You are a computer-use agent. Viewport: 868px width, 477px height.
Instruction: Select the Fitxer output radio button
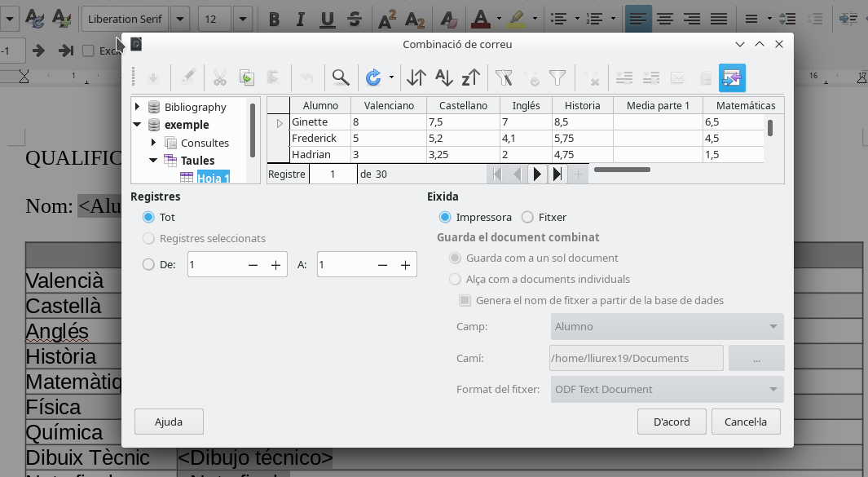pos(527,218)
